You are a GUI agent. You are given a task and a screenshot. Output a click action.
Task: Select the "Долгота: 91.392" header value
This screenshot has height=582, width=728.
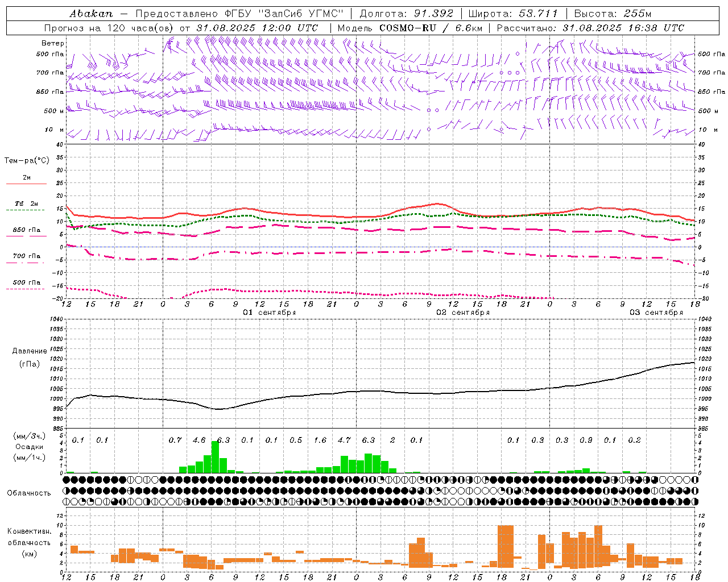point(407,14)
